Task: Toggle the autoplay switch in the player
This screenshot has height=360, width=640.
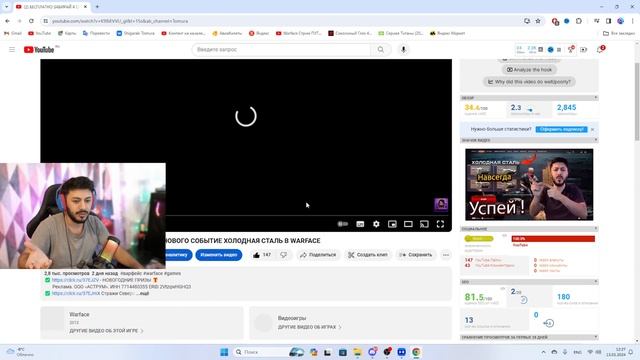Action: click(343, 224)
